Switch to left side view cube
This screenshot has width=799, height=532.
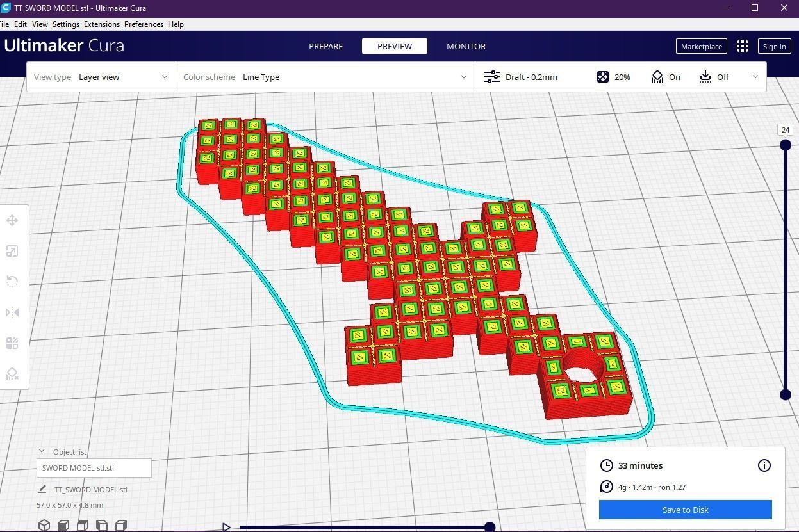coord(102,526)
